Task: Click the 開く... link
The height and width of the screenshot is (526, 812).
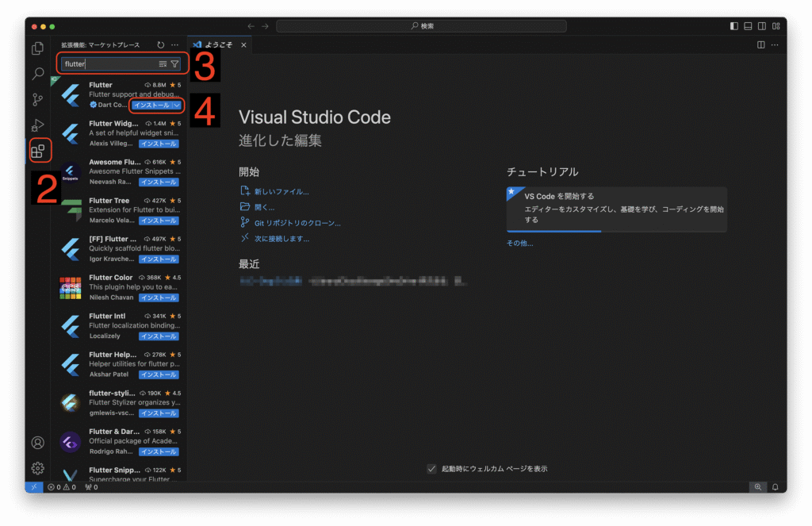Action: (x=264, y=207)
